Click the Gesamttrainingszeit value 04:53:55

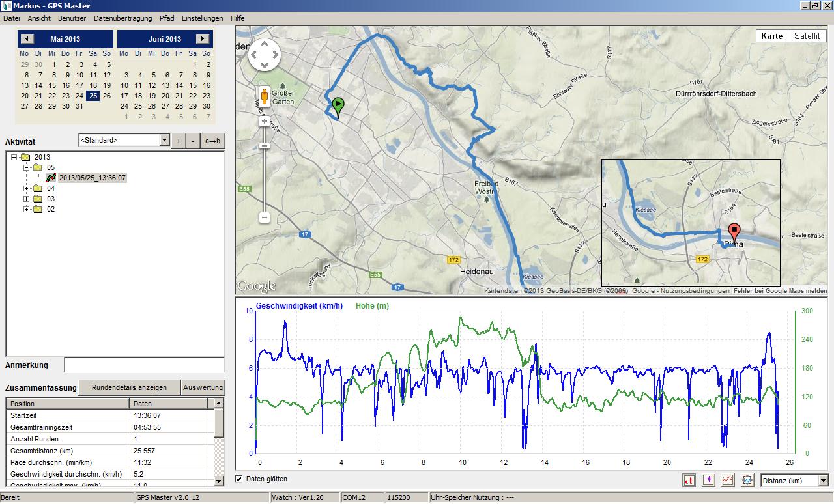tap(147, 427)
